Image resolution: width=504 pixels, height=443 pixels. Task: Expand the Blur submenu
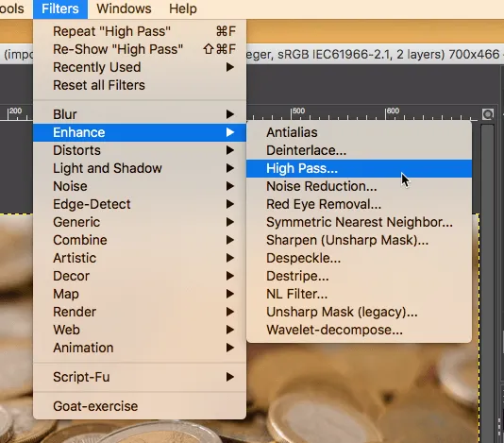[x=140, y=114]
